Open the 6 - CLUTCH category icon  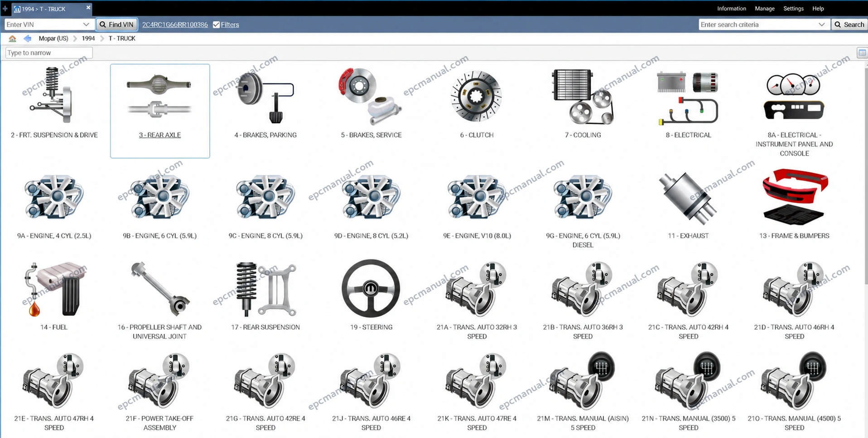tap(476, 96)
